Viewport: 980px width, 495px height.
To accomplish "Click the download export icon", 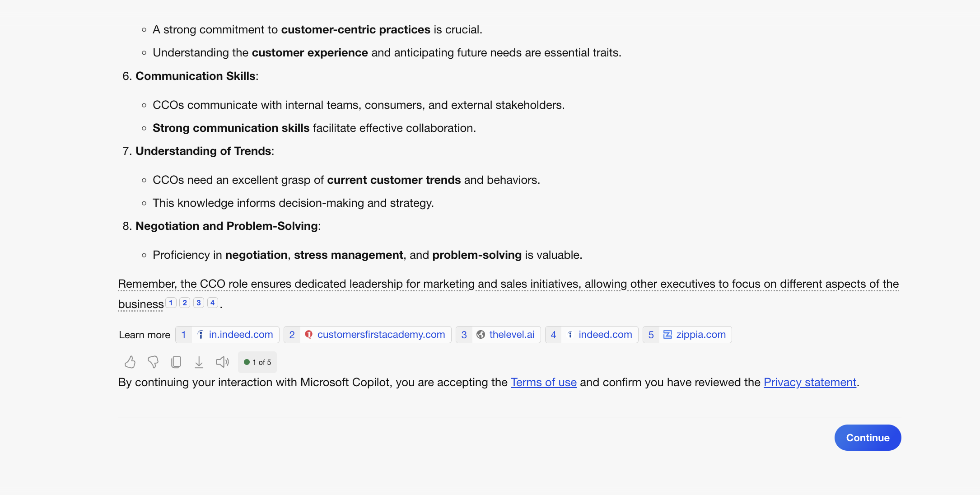I will (199, 362).
